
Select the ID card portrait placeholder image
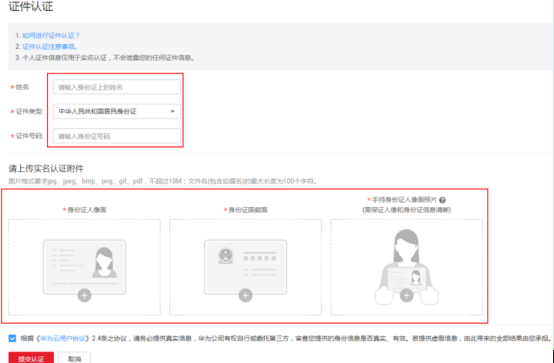tap(84, 267)
